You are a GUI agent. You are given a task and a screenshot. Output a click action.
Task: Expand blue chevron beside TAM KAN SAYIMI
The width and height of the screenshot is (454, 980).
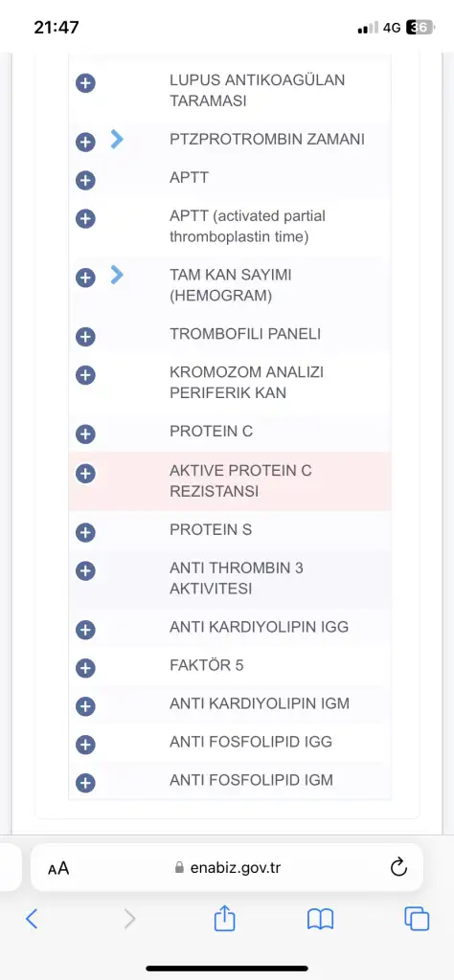pyautogui.click(x=117, y=275)
